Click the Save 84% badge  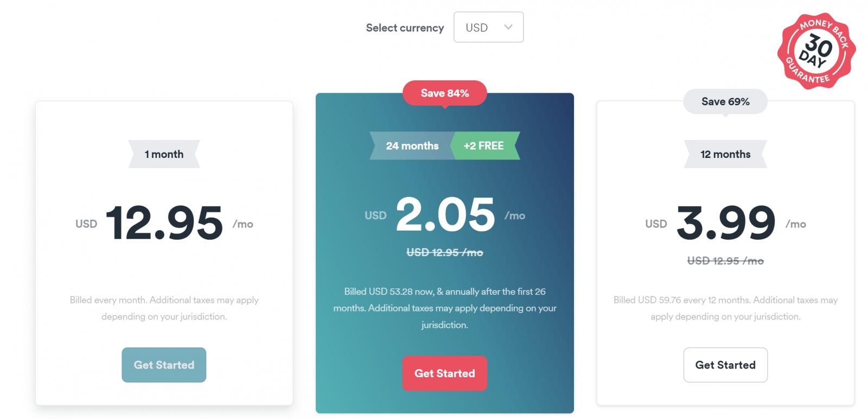pos(445,93)
